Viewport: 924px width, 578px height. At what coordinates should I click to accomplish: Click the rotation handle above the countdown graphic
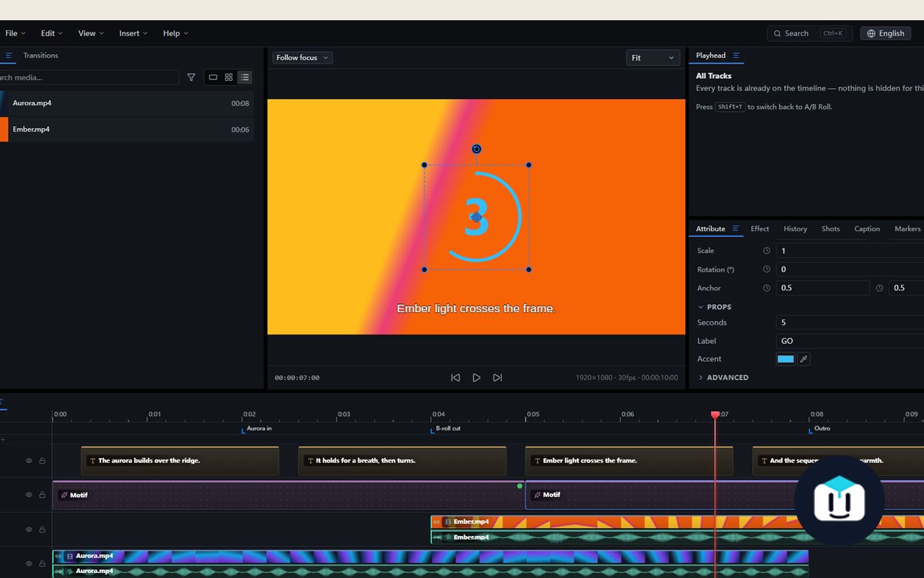(x=476, y=149)
